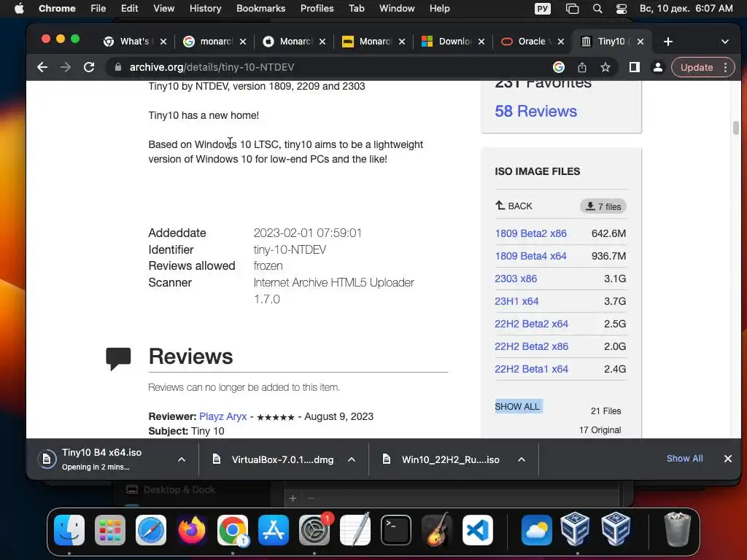Launch GarageBand from the Dock
747x560 pixels.
click(x=437, y=530)
